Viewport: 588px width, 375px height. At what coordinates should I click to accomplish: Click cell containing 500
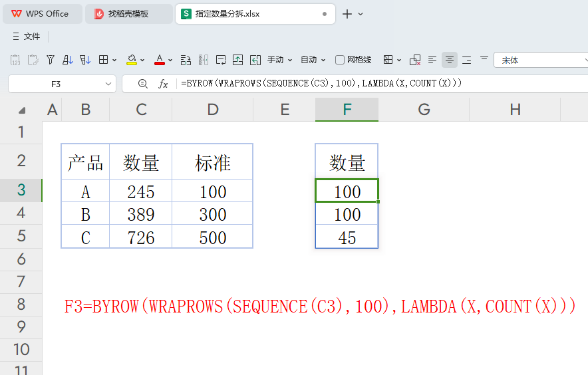(x=213, y=237)
